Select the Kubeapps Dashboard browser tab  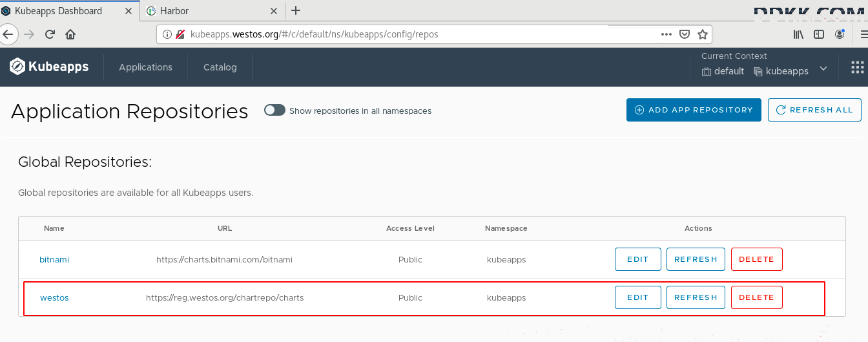point(71,10)
